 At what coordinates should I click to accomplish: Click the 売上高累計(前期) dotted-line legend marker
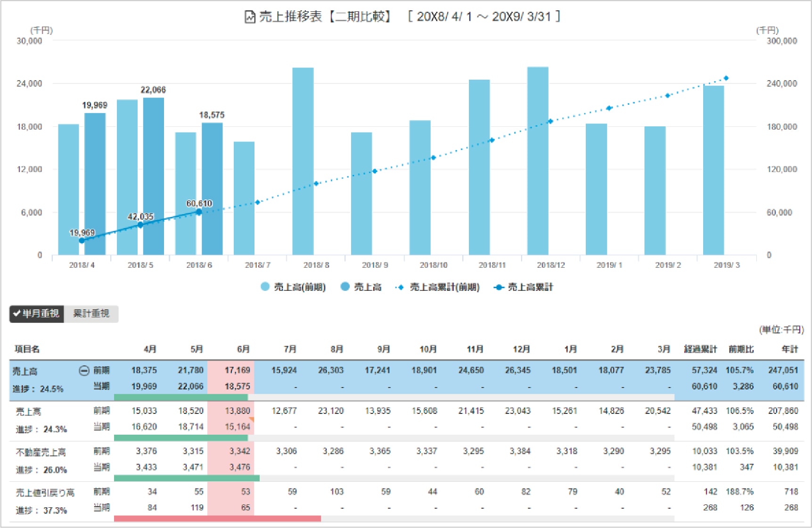point(401,287)
